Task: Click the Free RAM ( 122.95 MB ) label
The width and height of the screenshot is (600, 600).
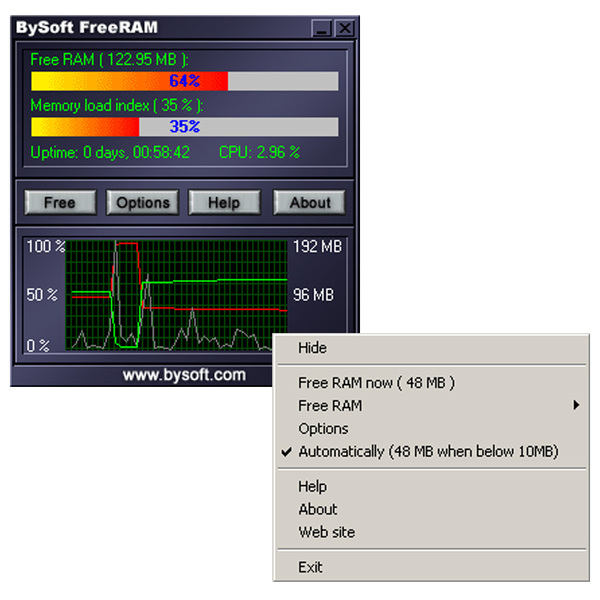Action: (109, 60)
